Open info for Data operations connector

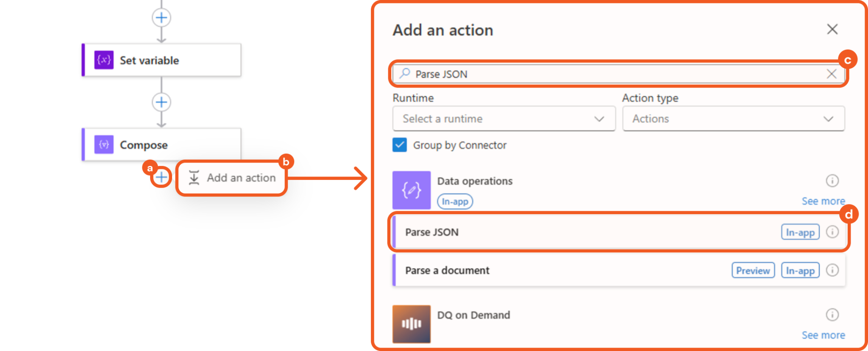pyautogui.click(x=832, y=181)
